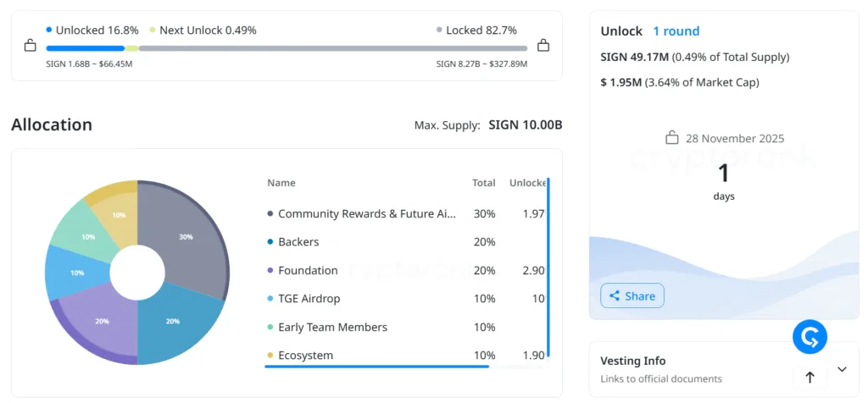The height and width of the screenshot is (403, 868).
Task: Click the 30% gray slice of donut chart
Action: coord(186,236)
